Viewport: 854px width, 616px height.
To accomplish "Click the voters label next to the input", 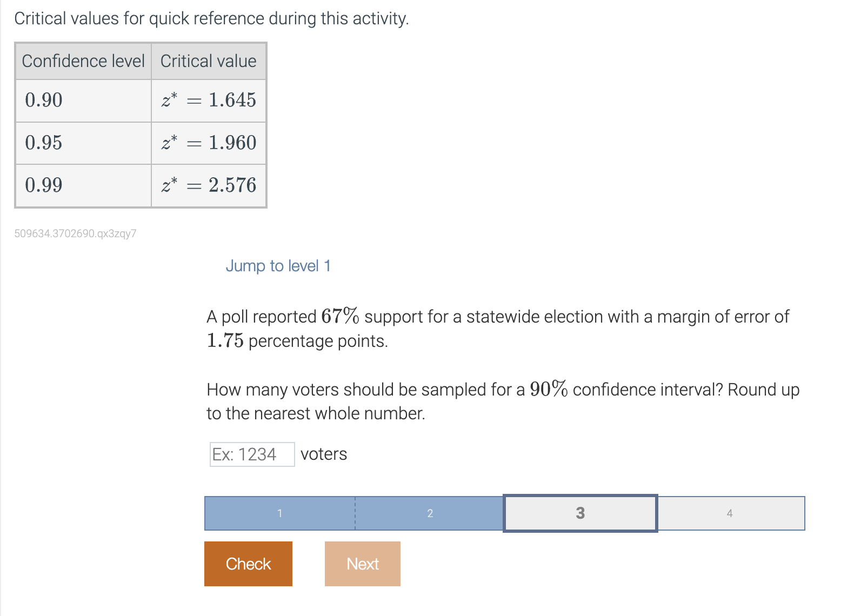I will pos(323,454).
